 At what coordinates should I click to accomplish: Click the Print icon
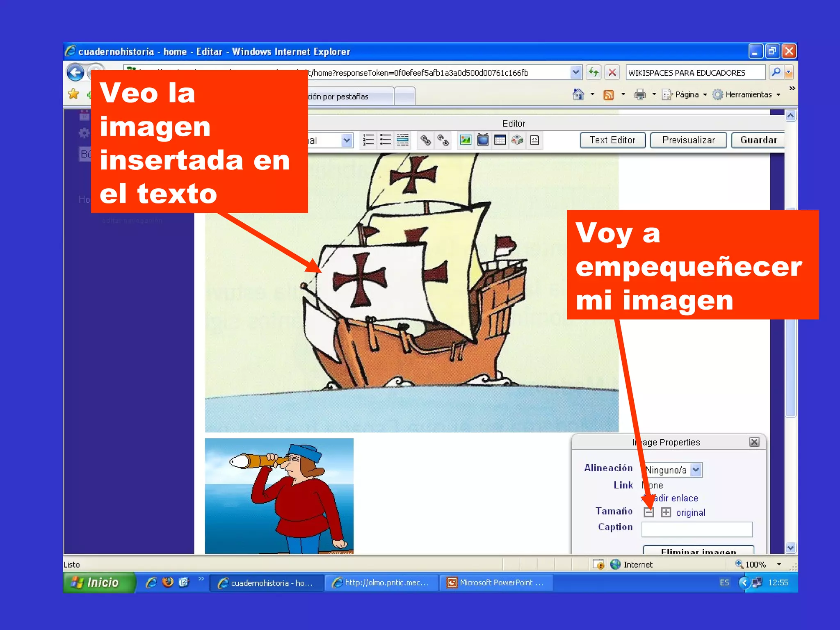[640, 95]
